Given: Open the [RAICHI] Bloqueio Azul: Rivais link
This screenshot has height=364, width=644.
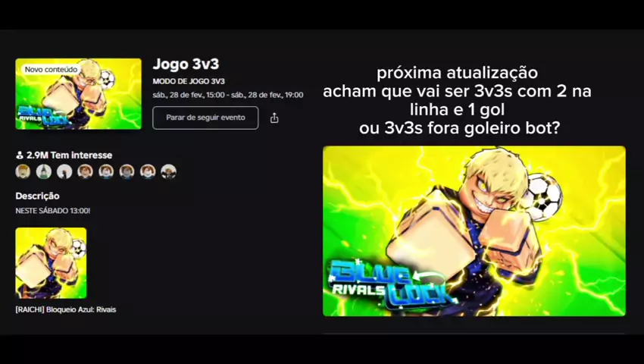Looking at the screenshot, I should pos(66,309).
